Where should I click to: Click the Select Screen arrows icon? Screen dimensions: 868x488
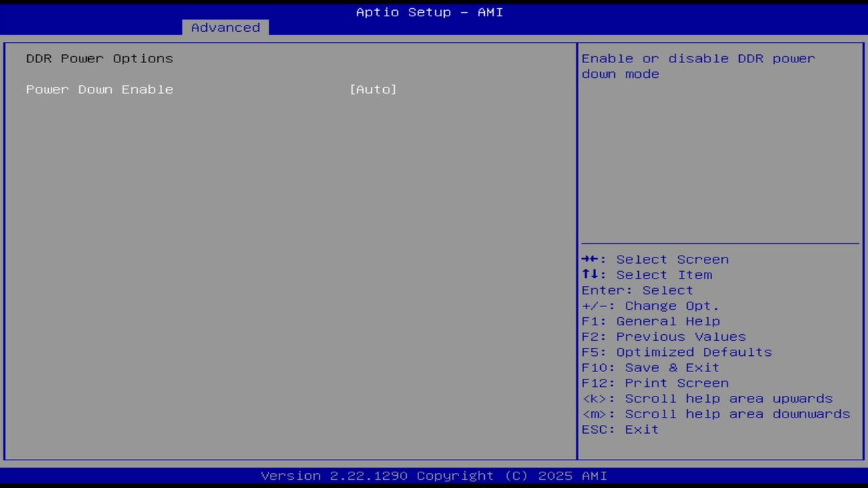point(590,259)
